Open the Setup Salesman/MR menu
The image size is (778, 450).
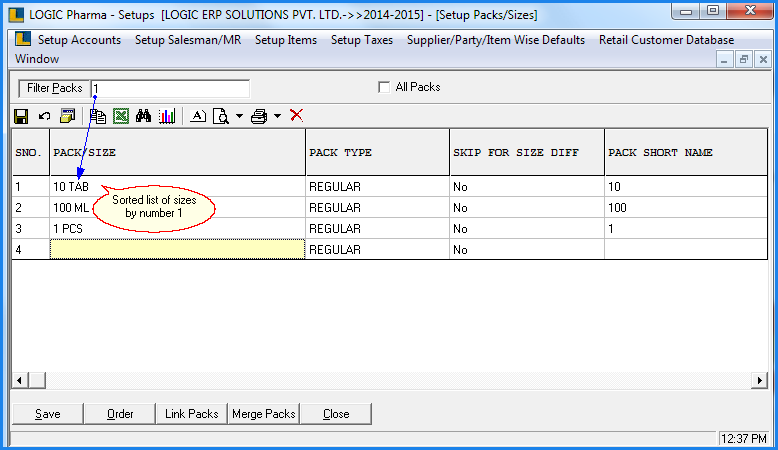point(188,40)
